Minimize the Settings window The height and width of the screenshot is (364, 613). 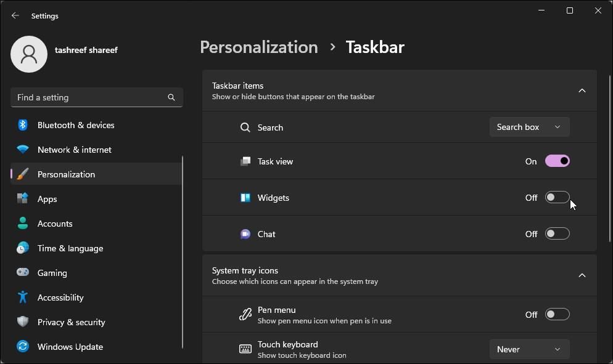click(x=541, y=10)
